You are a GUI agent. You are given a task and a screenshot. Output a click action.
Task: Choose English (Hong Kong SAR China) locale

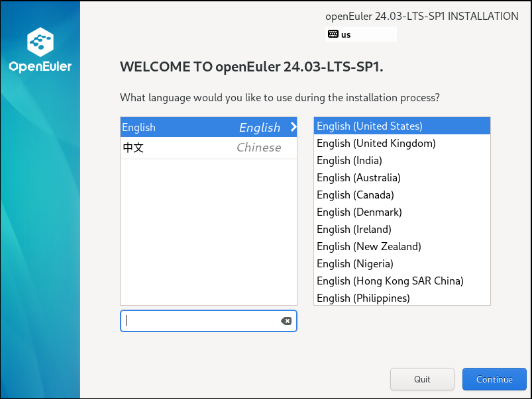402,281
